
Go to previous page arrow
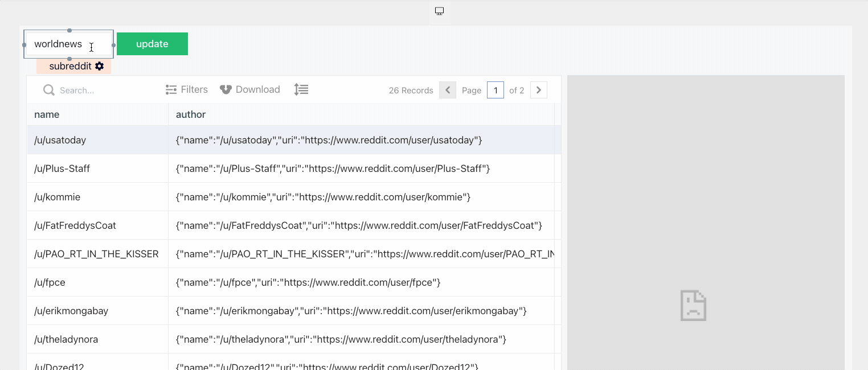[448, 90]
